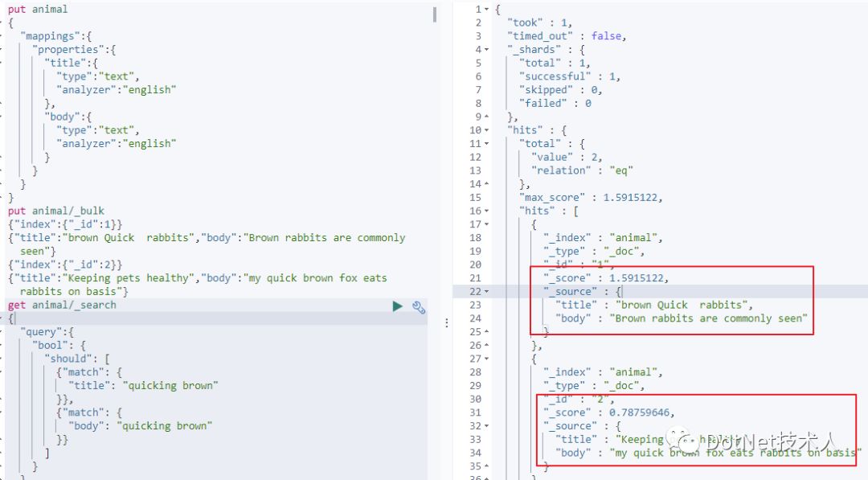The width and height of the screenshot is (868, 480).
Task: Collapse the outer hits block at line 10
Action: pos(486,131)
